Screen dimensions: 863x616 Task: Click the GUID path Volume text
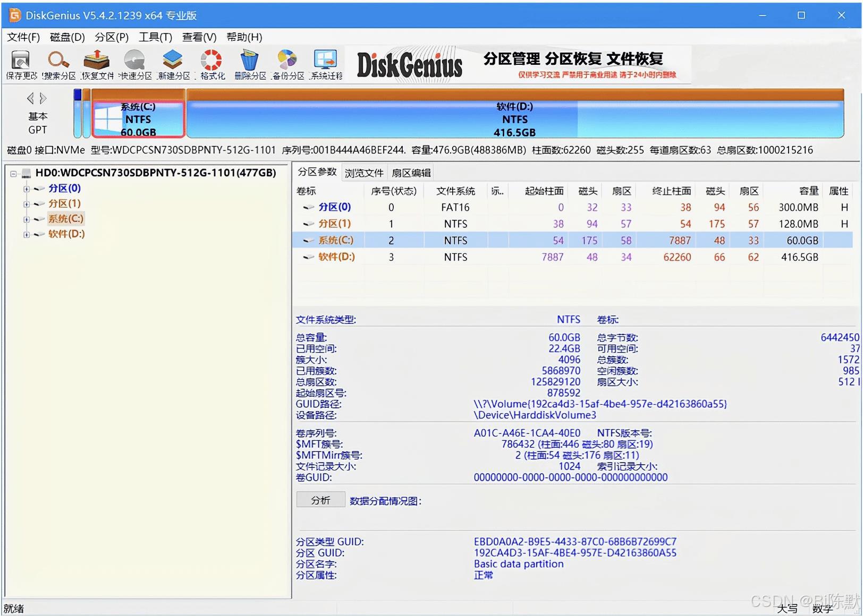pos(600,404)
